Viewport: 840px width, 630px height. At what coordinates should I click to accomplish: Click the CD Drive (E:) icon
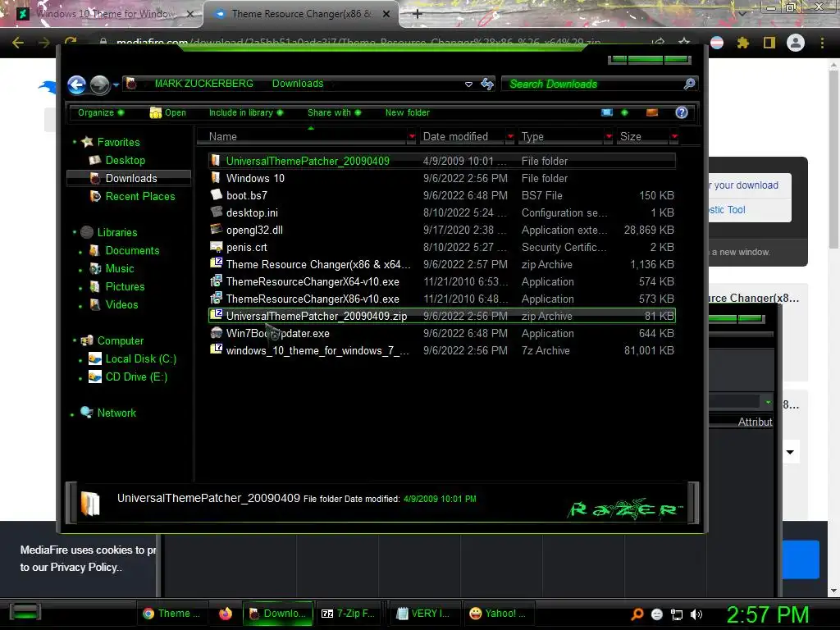[95, 377]
